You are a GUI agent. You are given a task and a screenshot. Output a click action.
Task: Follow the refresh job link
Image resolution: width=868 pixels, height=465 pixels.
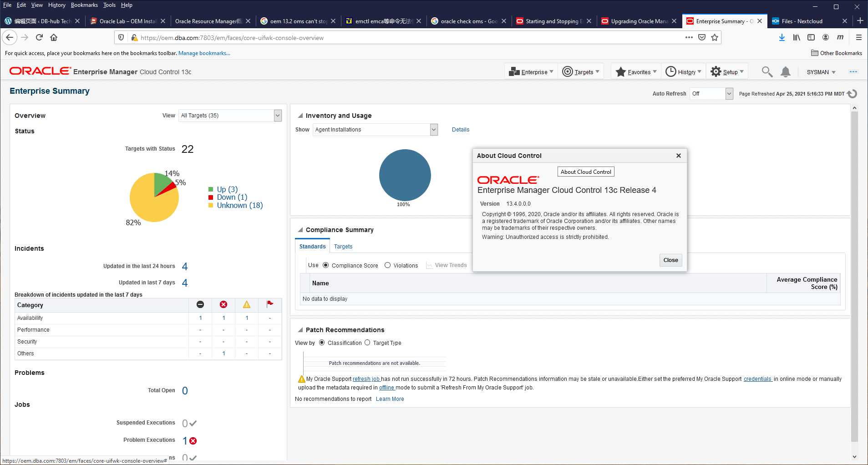pyautogui.click(x=366, y=379)
